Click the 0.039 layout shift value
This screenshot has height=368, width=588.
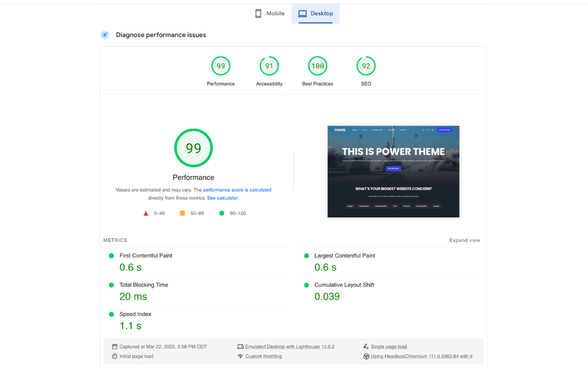coord(327,297)
